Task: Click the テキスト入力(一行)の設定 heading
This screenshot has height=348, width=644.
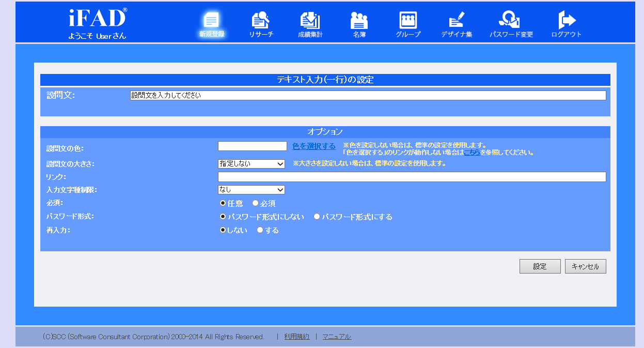Action: point(325,80)
